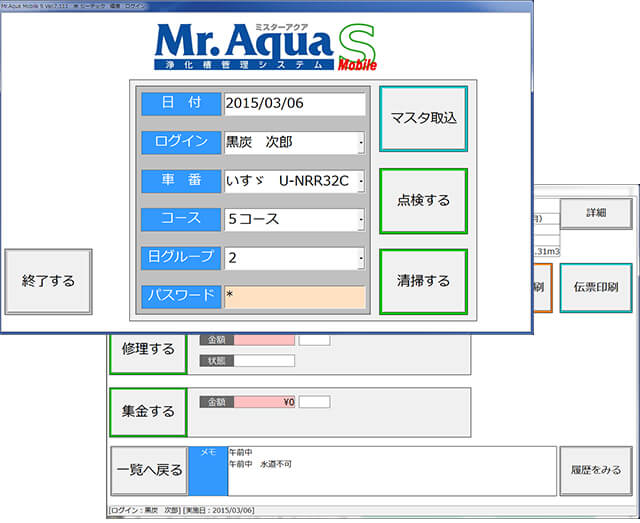
Task: Expand the 車番 vehicle dropdown
Action: (361, 181)
